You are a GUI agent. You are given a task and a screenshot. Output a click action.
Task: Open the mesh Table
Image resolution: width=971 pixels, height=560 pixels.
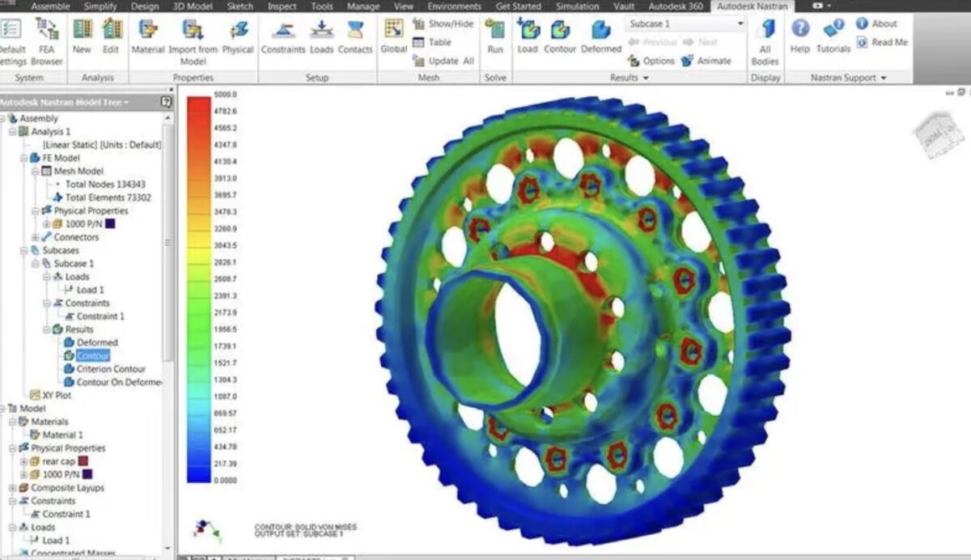coord(432,42)
